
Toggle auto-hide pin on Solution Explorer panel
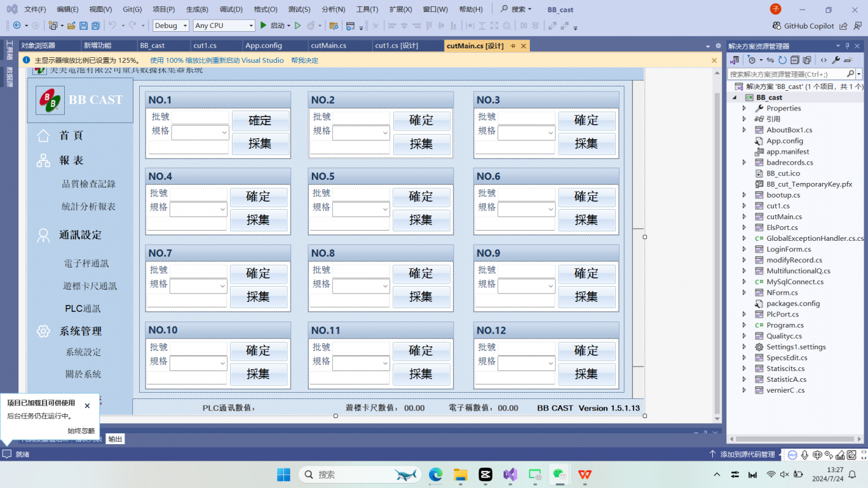coord(847,46)
